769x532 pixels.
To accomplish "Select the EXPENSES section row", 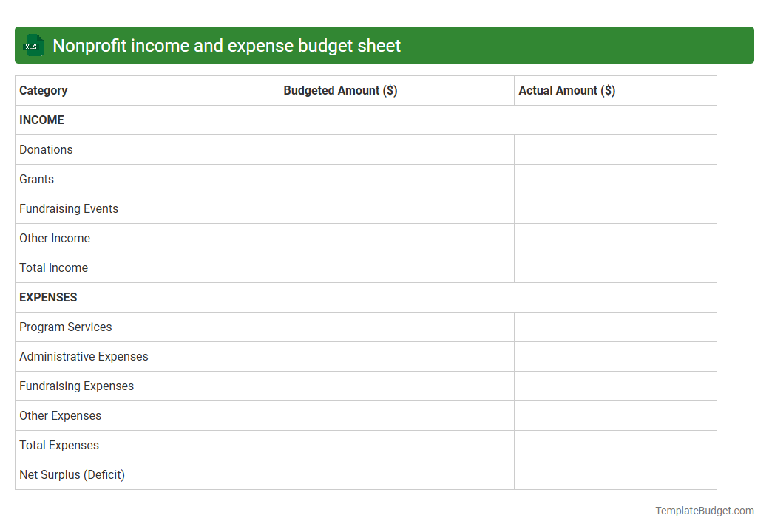I will tap(47, 297).
